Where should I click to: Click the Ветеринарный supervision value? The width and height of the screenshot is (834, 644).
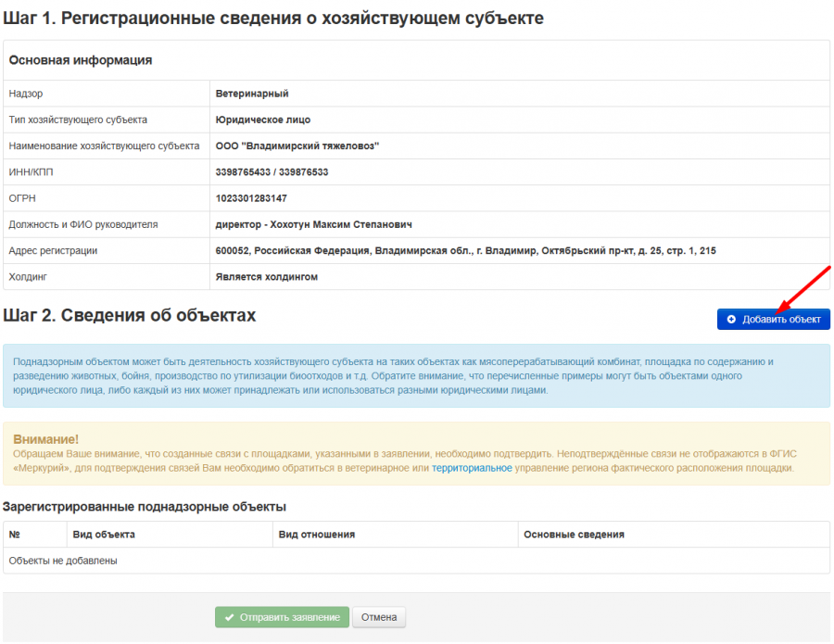pos(252,94)
